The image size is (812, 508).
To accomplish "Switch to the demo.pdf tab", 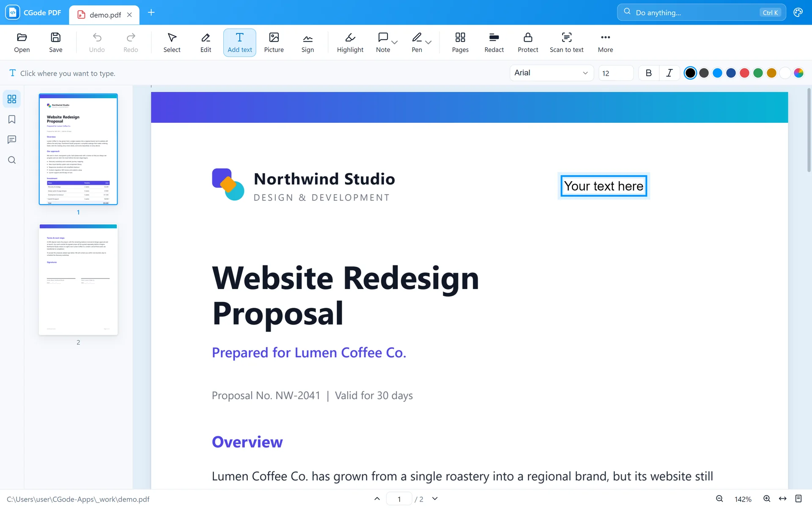I will (105, 15).
